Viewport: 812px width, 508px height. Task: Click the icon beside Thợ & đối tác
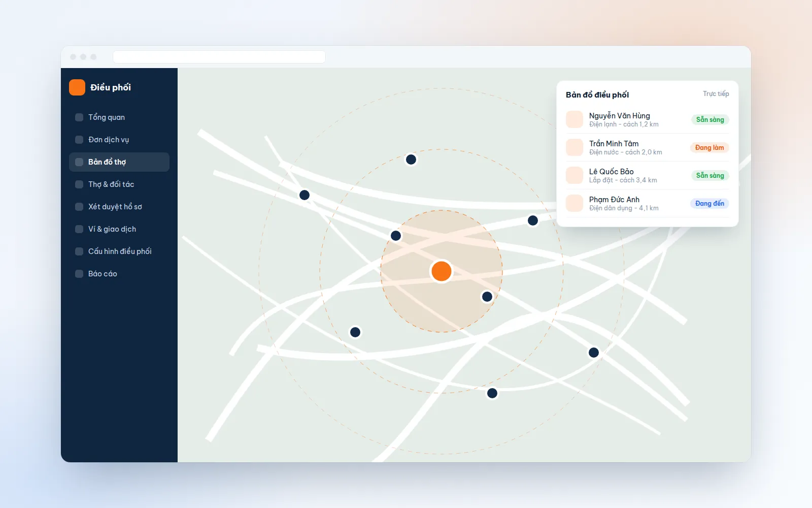point(79,184)
